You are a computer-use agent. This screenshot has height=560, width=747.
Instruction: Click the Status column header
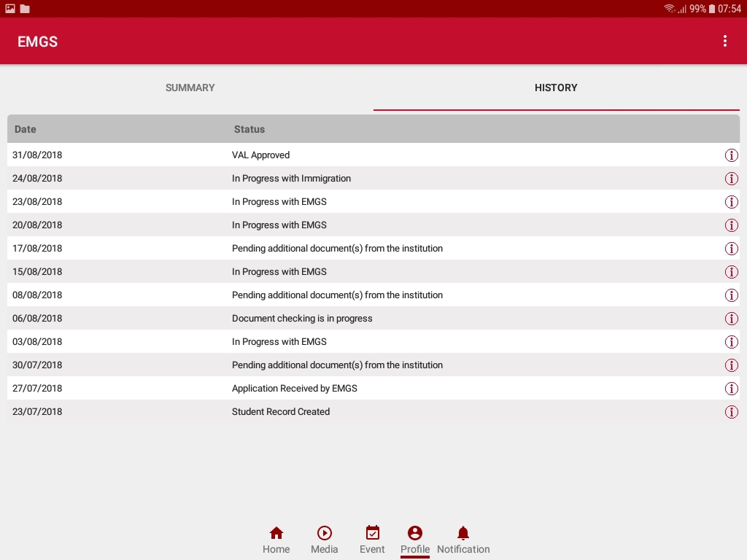click(x=249, y=129)
